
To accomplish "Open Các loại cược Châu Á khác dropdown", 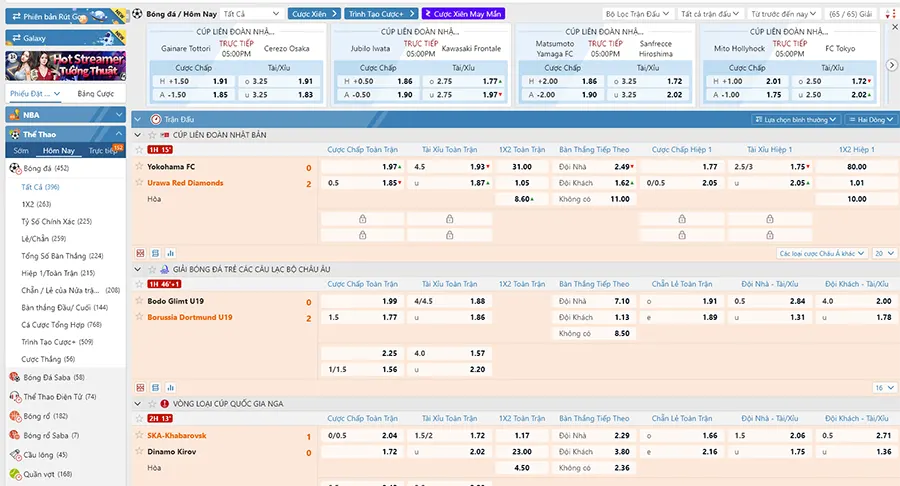I will point(822,253).
